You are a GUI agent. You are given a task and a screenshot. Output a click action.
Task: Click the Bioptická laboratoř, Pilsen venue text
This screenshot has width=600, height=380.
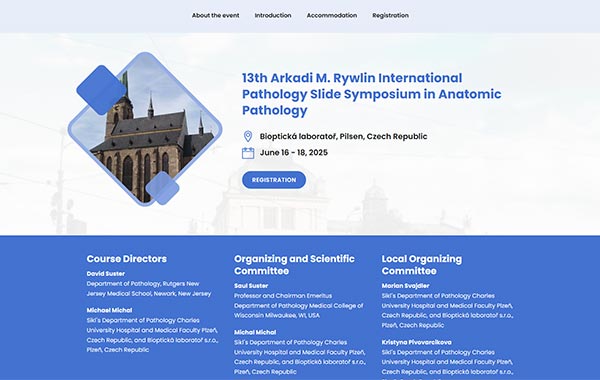coord(343,136)
